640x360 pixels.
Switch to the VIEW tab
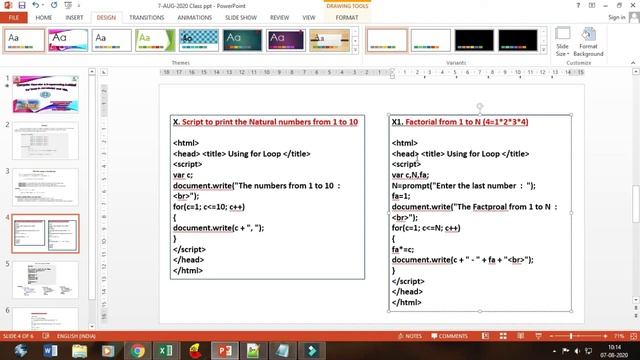point(309,18)
